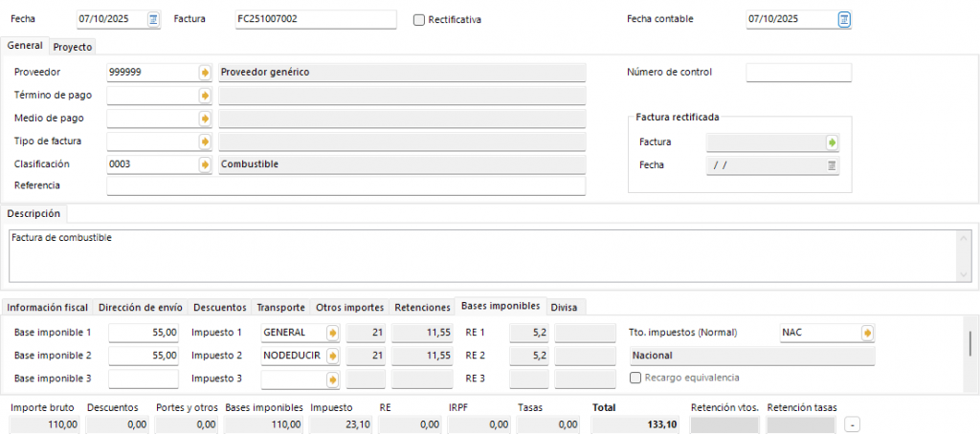Click the Clasificación lookup arrow icon
The width and height of the screenshot is (980, 434).
coord(205,164)
